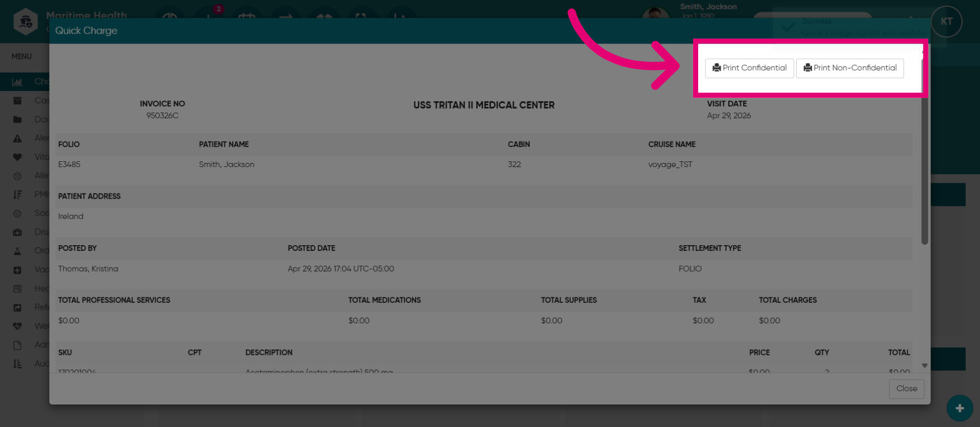Click the Maritime Health ship logo
Viewport: 980px width, 427px height.
point(26,22)
